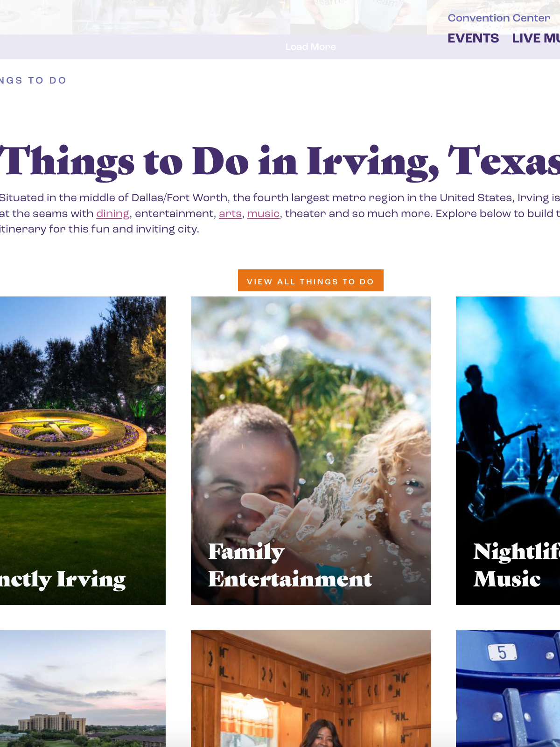Select the Events menu item
This screenshot has width=560, height=747.
tap(473, 38)
